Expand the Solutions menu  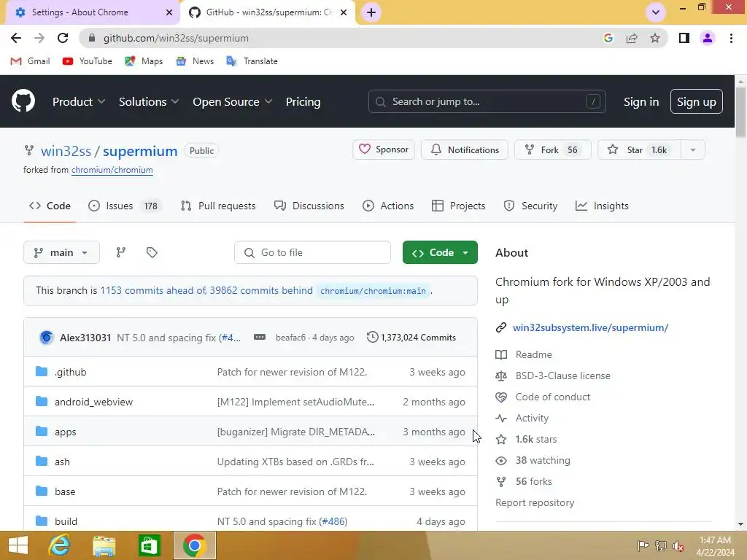pos(149,101)
